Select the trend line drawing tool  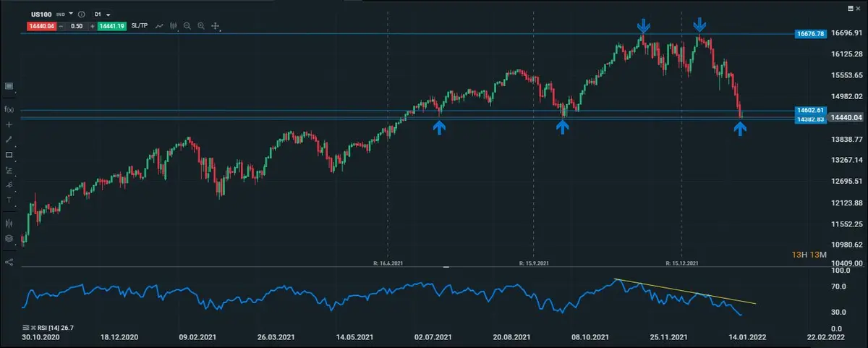click(9, 139)
